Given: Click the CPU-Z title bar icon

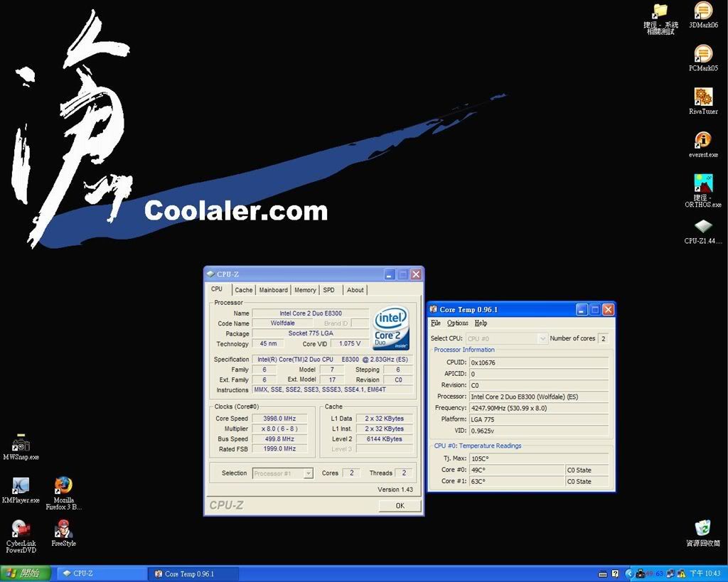Looking at the screenshot, I should pos(210,274).
